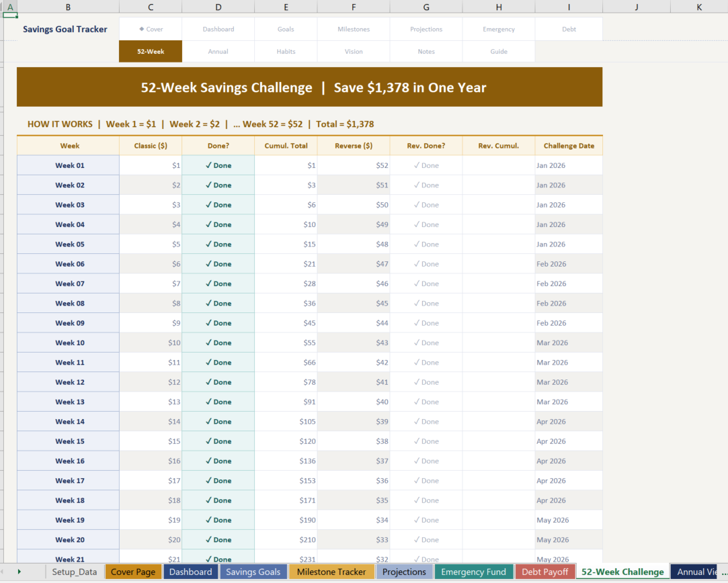Open the Notes navigation link

coord(426,52)
